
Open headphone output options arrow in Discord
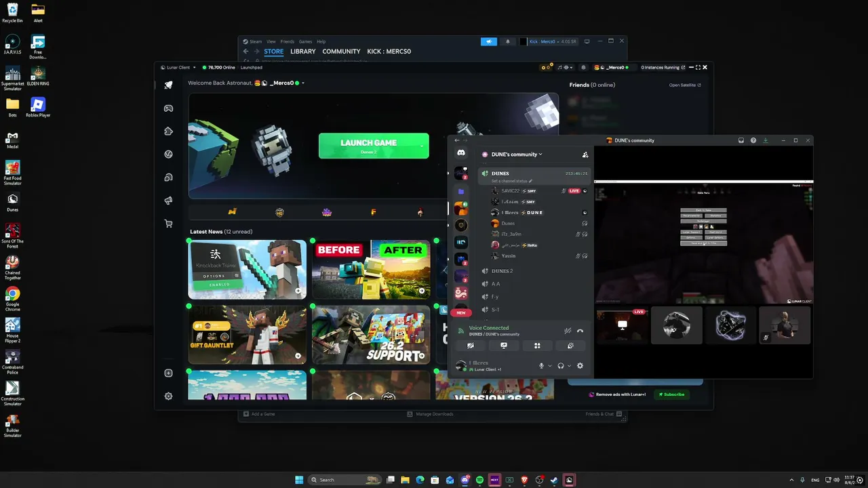[570, 366]
